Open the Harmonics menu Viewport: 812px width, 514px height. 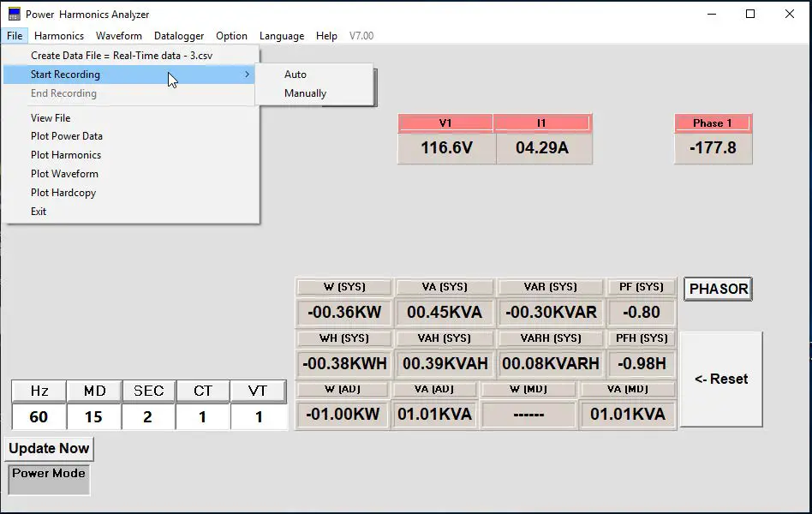(x=58, y=36)
